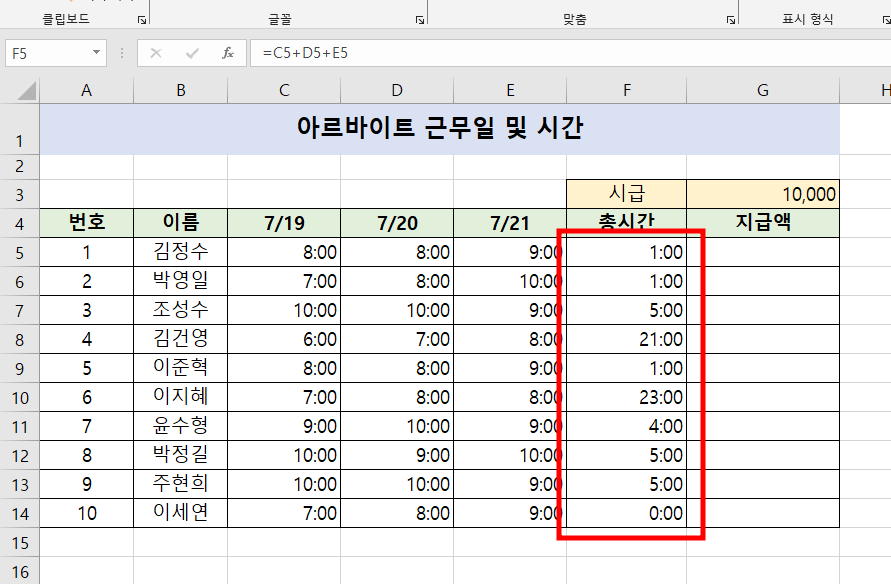
Task: Click the name cell 김정수
Action: click(181, 252)
